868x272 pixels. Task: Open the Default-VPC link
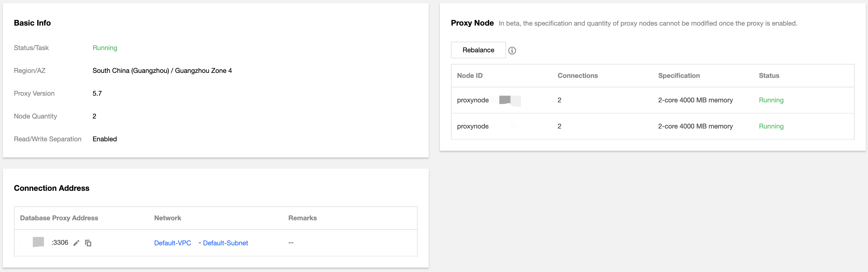[x=173, y=243]
